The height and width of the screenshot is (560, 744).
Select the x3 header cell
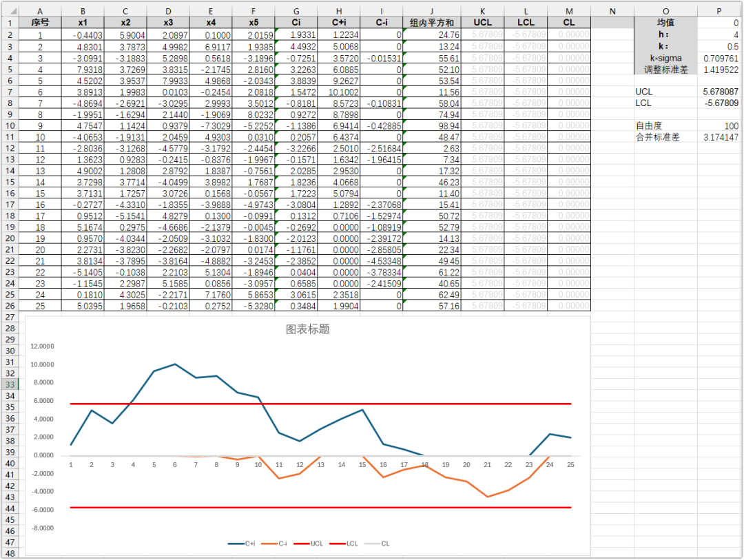point(168,22)
